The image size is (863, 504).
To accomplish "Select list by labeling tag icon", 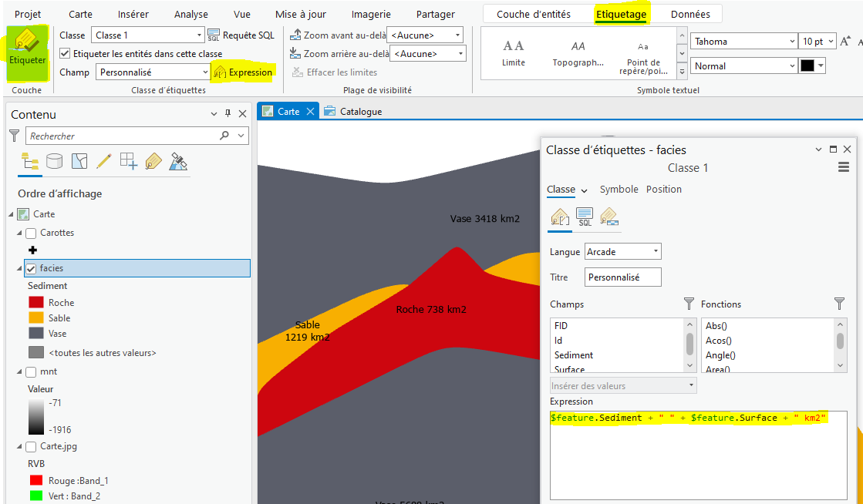I will coord(153,161).
